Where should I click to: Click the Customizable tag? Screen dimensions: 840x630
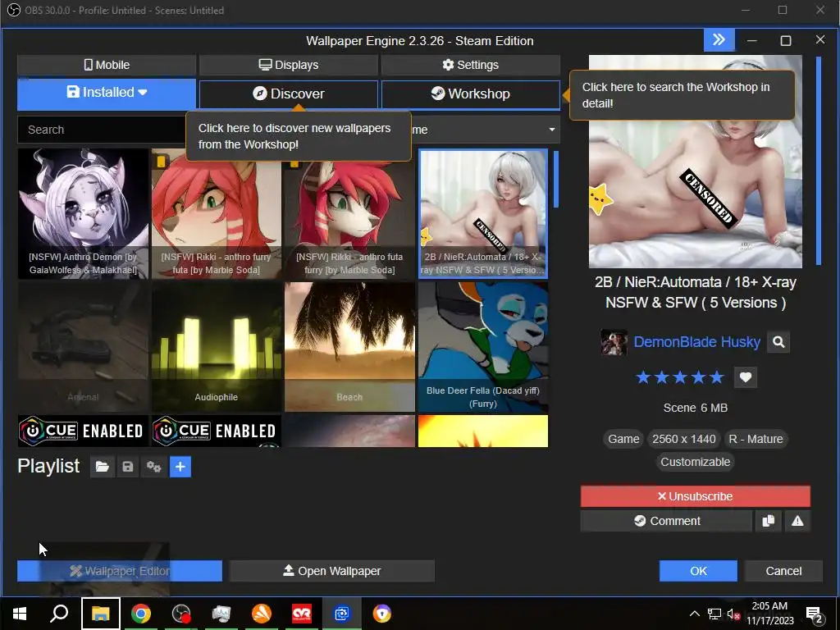(696, 463)
